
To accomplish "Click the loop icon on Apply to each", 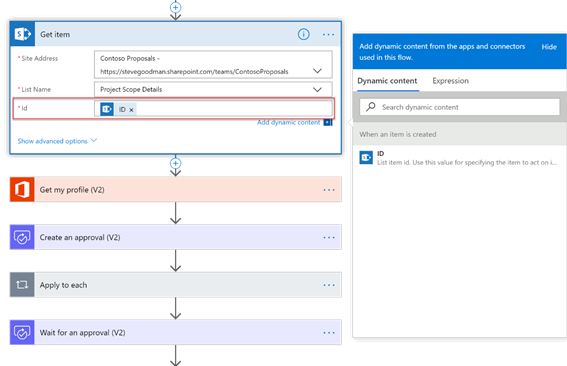I will 22,285.
